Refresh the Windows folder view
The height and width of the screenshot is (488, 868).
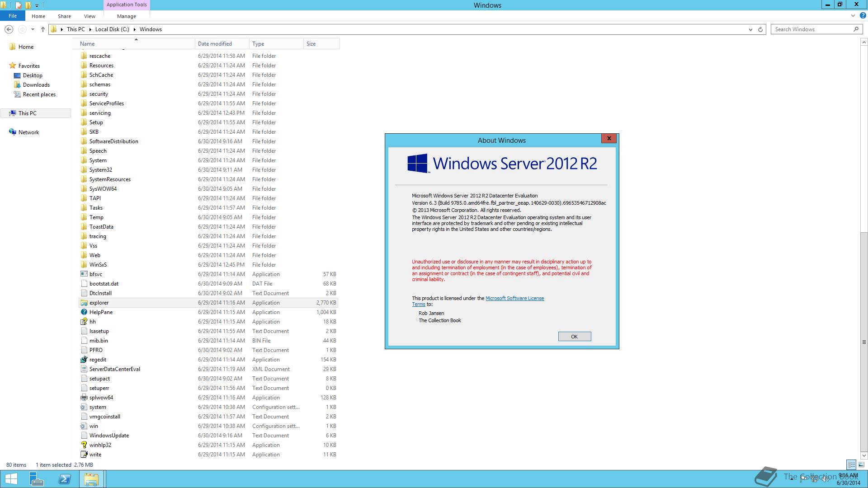coord(760,29)
